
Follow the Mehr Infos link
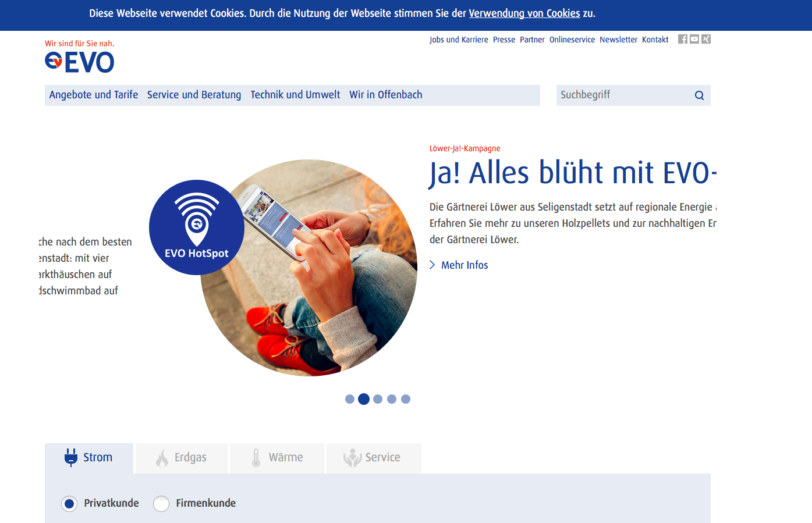coord(464,265)
